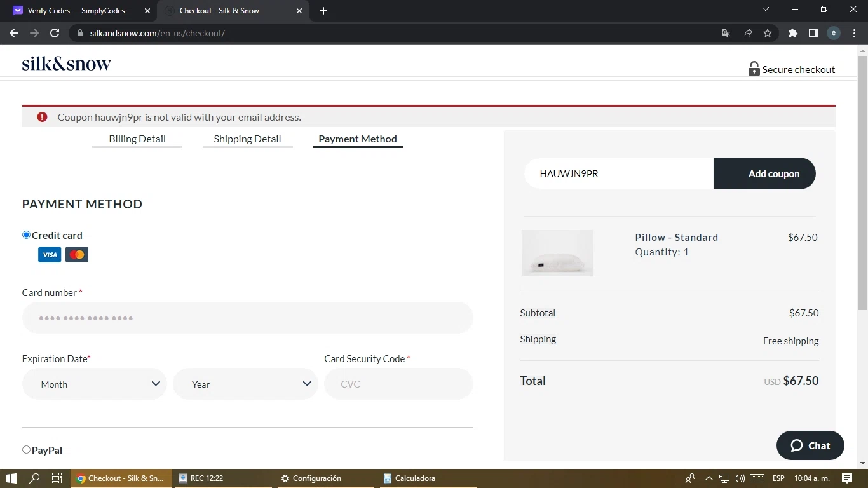Focus the CVC security code field
The height and width of the screenshot is (488, 868).
398,384
